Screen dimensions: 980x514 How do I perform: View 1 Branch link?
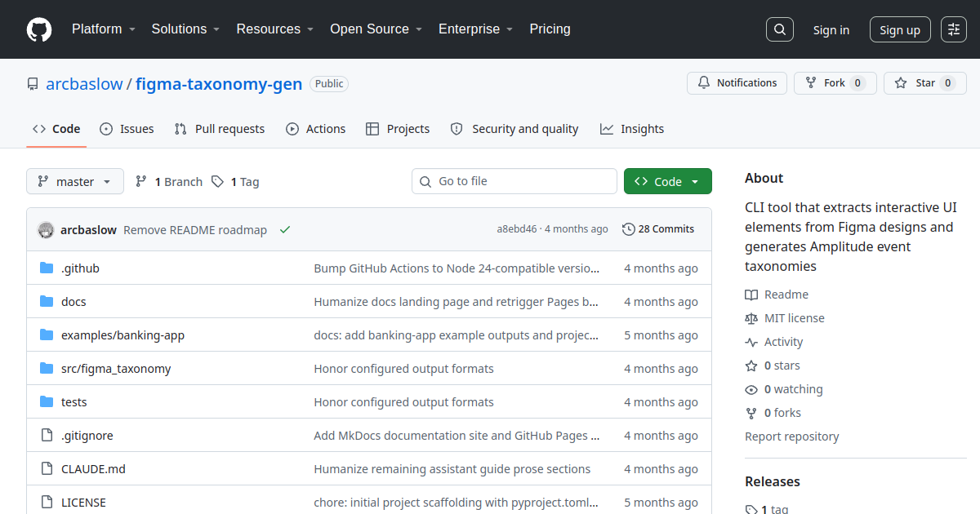[x=169, y=182]
